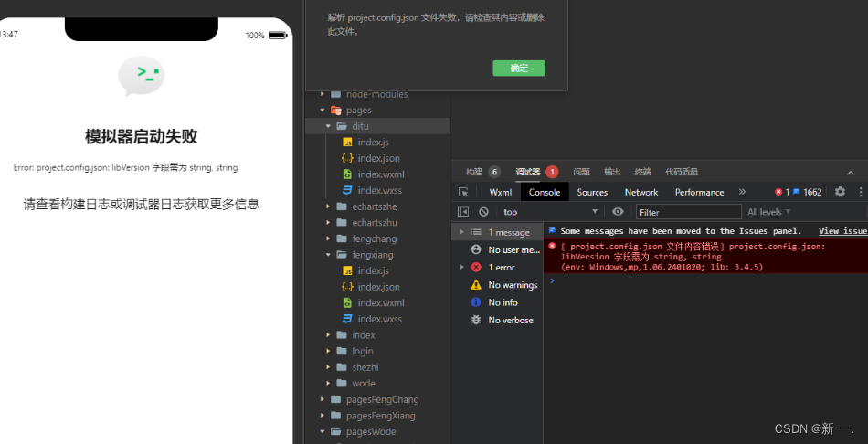Activate the element inspector icon

[463, 192]
